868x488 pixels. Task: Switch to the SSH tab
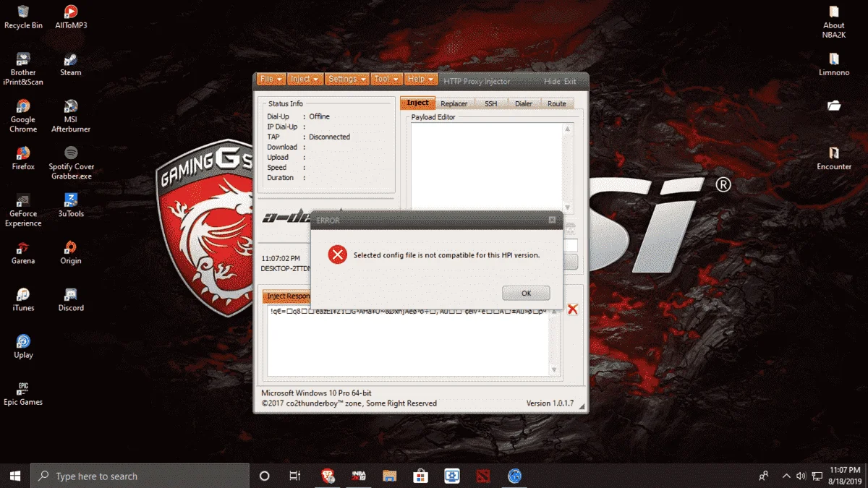(490, 103)
